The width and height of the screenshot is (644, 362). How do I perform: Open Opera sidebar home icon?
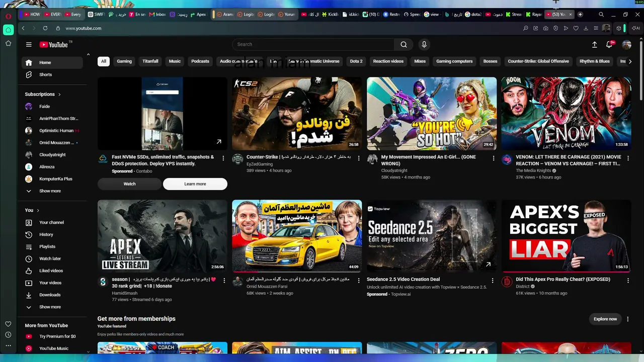8,30
